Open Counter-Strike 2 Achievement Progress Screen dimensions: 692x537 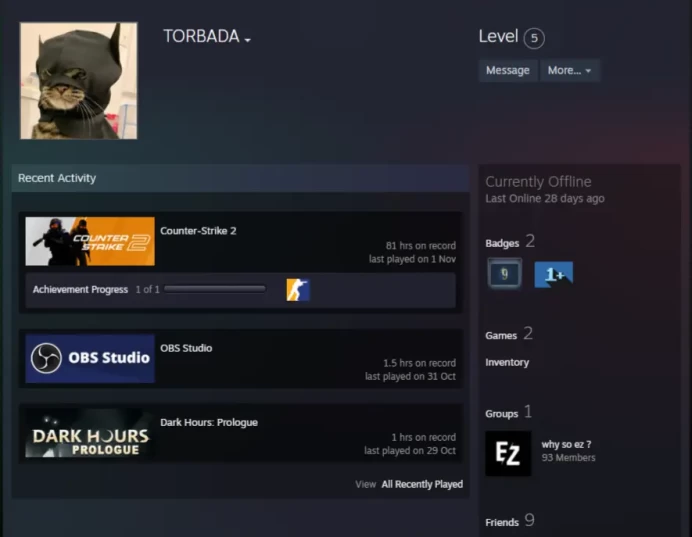click(x=80, y=289)
